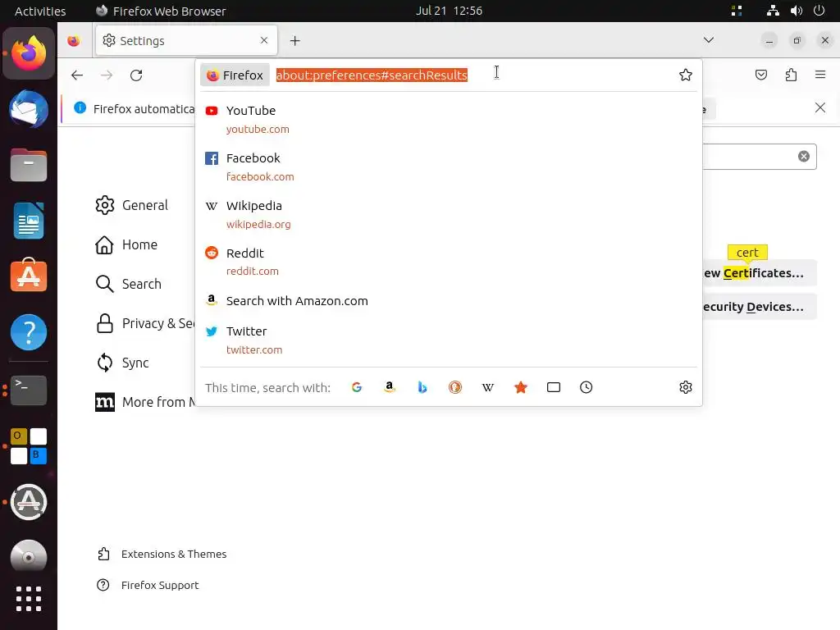Viewport: 840px width, 630px height.
Task: Open Search settings category
Action: tap(129, 284)
